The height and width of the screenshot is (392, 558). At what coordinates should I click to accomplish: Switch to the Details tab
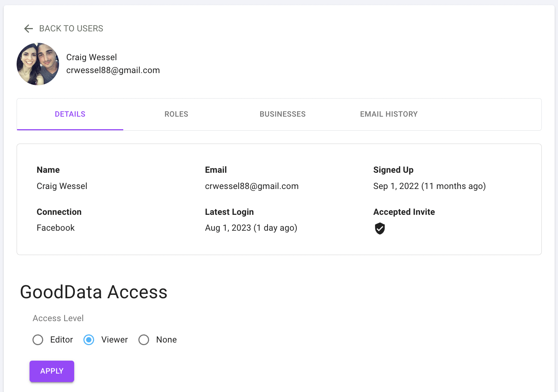click(x=70, y=114)
